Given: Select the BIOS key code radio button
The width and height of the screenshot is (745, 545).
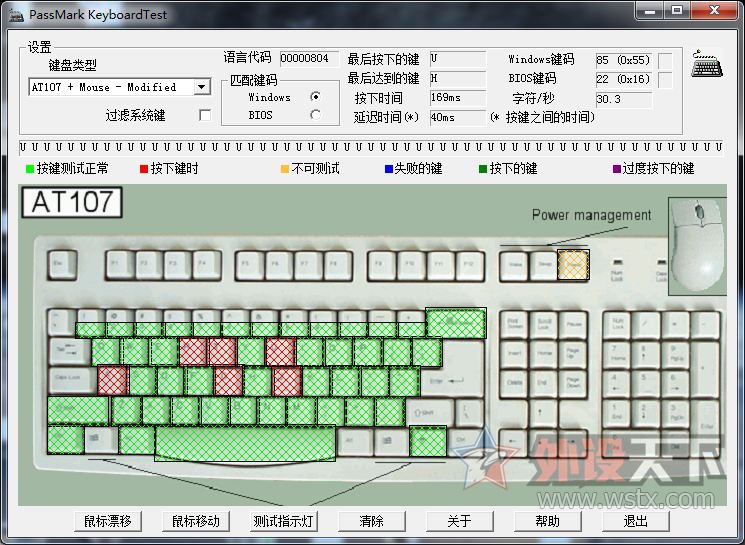Looking at the screenshot, I should coord(315,115).
